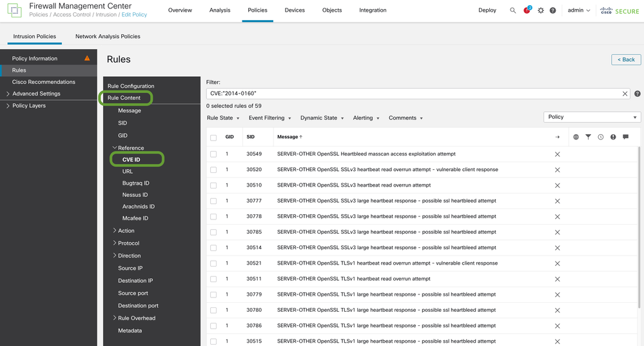Select the Bugtraq ID filter option
Screen dimensions: 644x346
[x=135, y=183]
